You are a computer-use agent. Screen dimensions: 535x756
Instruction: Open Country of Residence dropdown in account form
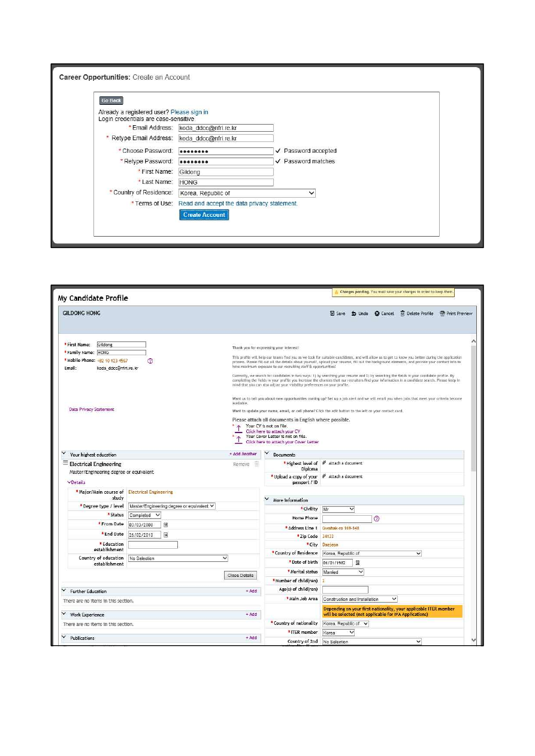click(x=247, y=193)
